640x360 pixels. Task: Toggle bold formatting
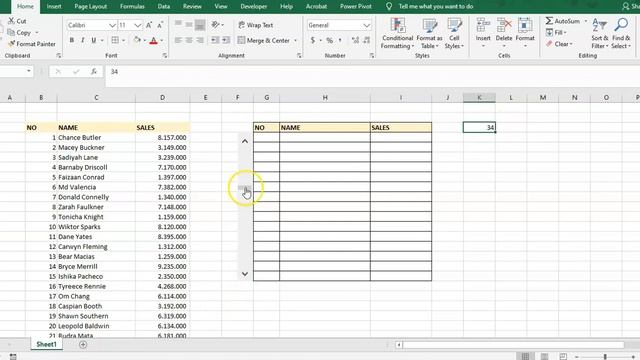(72, 40)
